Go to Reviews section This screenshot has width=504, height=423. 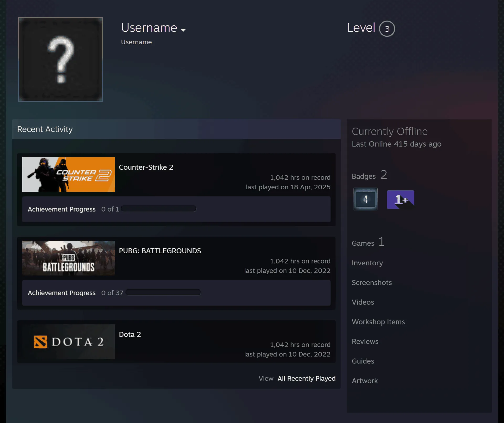pyautogui.click(x=365, y=341)
